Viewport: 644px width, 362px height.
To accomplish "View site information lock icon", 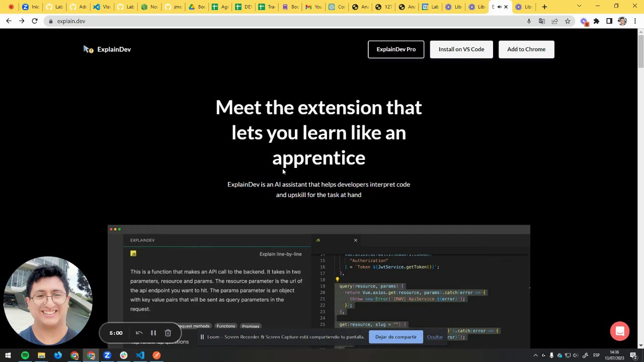I will tap(50, 21).
